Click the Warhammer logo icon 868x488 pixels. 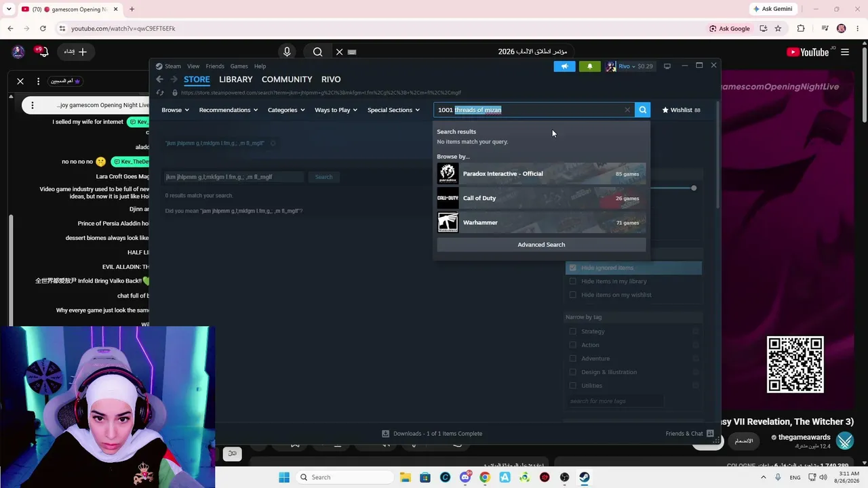coord(448,222)
